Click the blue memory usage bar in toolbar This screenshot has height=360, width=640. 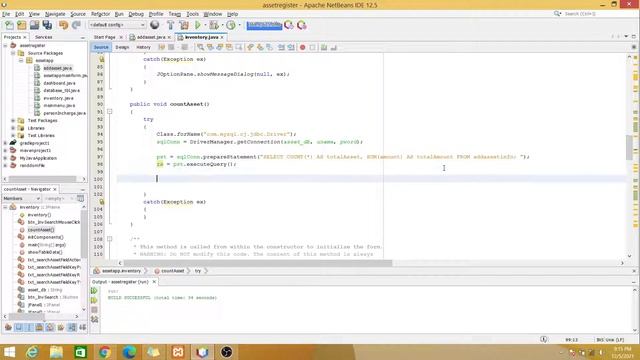(264, 25)
